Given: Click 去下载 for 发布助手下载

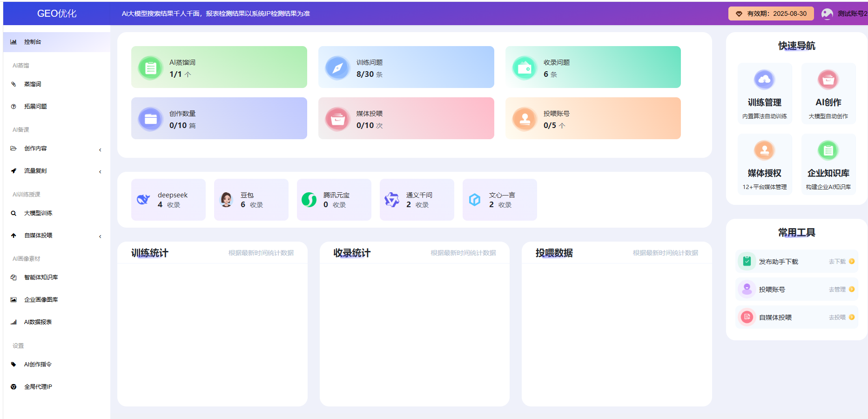Looking at the screenshot, I should (x=837, y=262).
